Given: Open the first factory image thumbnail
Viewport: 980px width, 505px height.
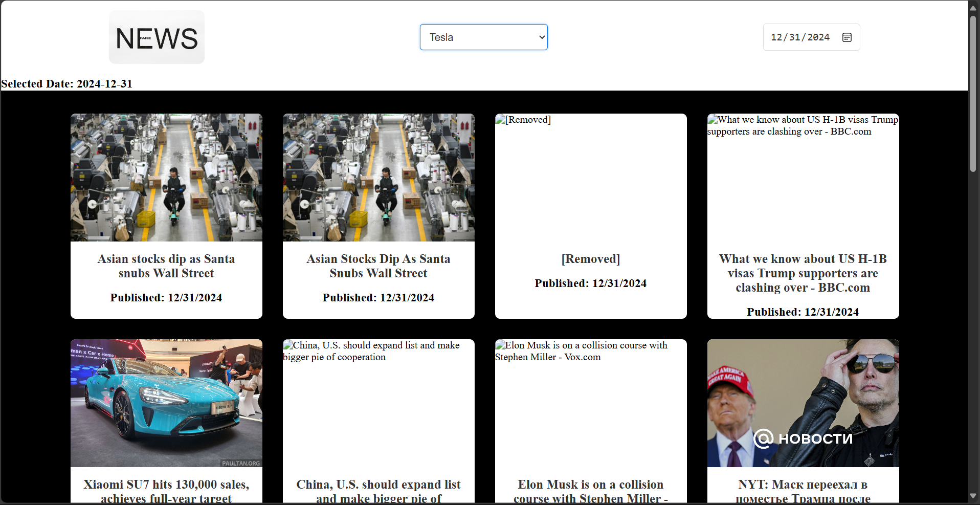Looking at the screenshot, I should pos(166,178).
